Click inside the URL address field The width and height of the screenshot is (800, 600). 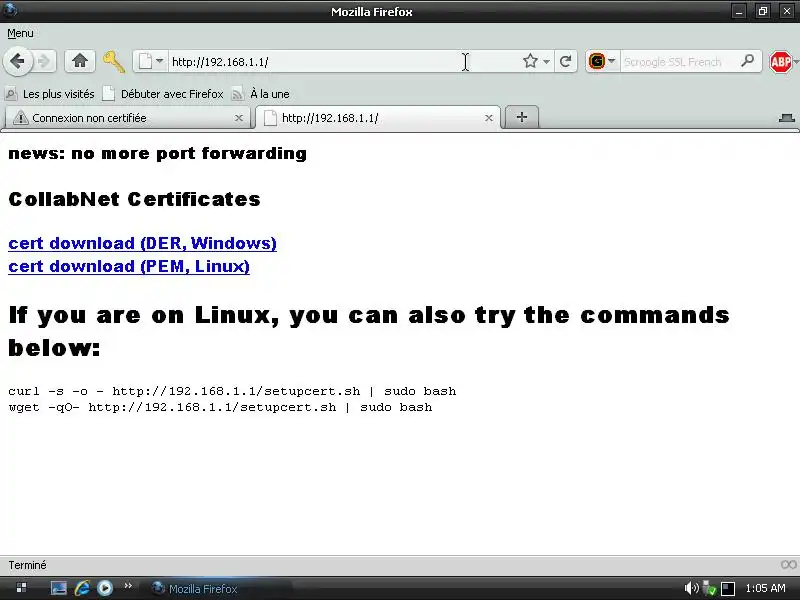[x=342, y=62]
